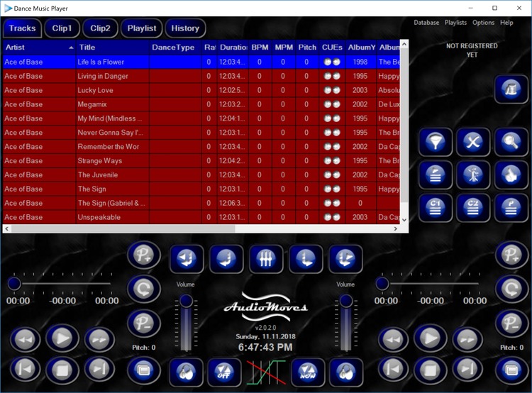Skip to previous track on right deck

pyautogui.click(x=393, y=370)
